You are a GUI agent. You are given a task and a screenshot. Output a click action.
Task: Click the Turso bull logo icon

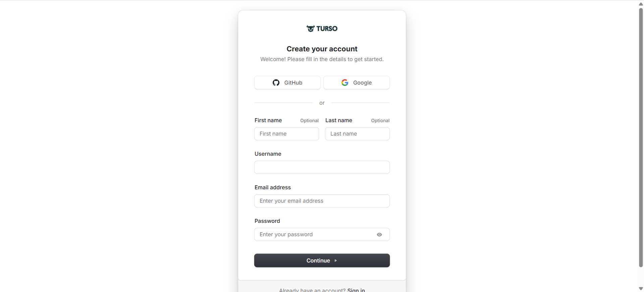310,29
